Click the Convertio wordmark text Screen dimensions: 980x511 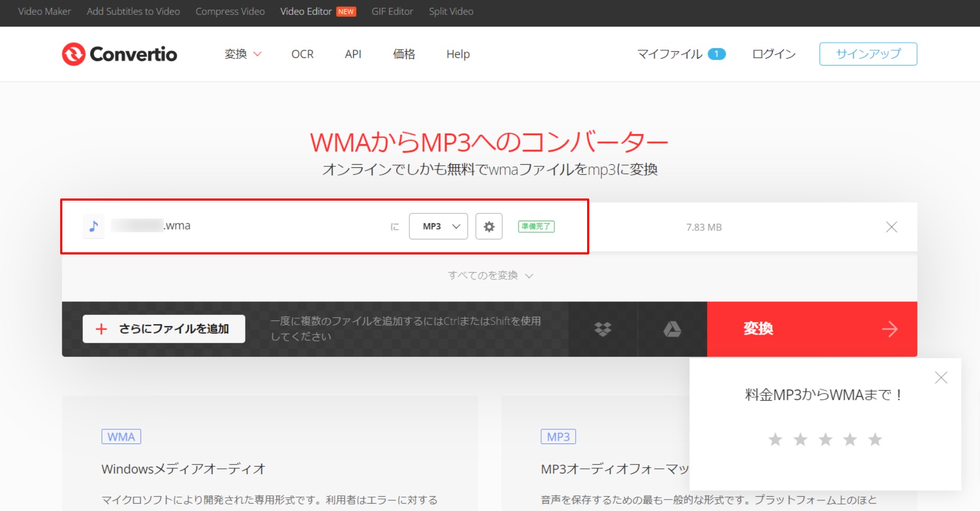(x=134, y=54)
